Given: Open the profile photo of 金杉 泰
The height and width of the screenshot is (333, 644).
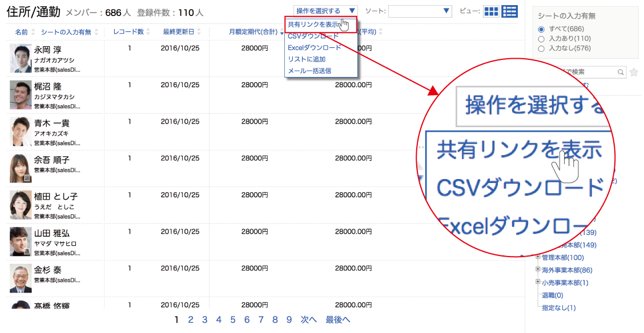Looking at the screenshot, I should [x=21, y=278].
